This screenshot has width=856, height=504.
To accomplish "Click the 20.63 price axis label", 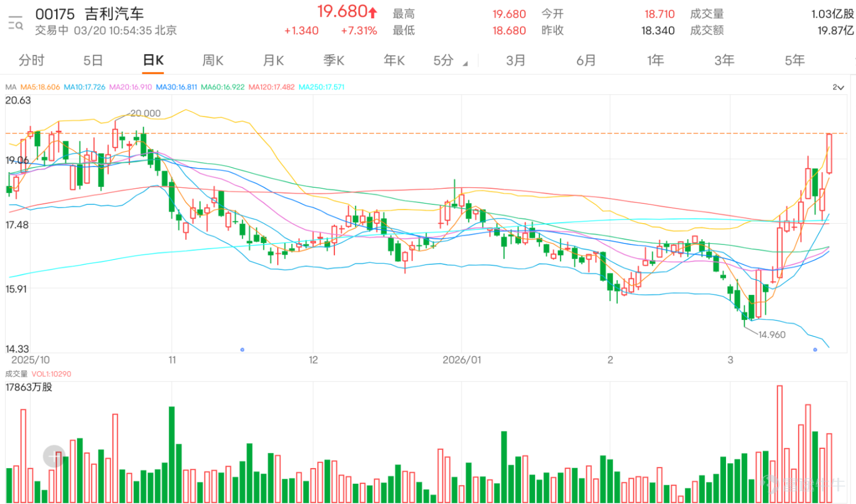I will pyautogui.click(x=18, y=100).
